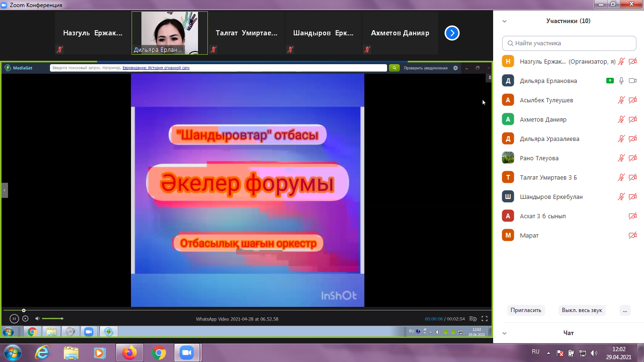Click the Найти участника search field
The width and height of the screenshot is (644, 362).
[569, 43]
